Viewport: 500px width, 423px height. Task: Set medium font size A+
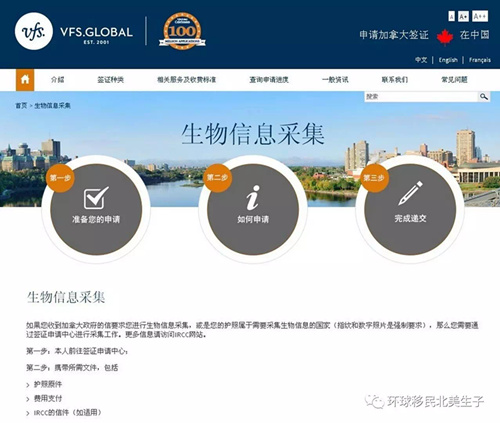tap(463, 16)
